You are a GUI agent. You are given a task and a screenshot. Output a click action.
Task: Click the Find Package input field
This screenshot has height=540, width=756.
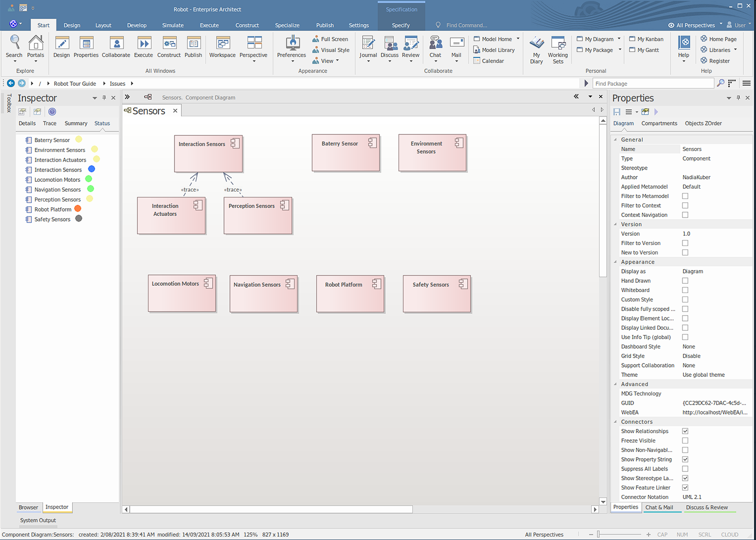[652, 83]
